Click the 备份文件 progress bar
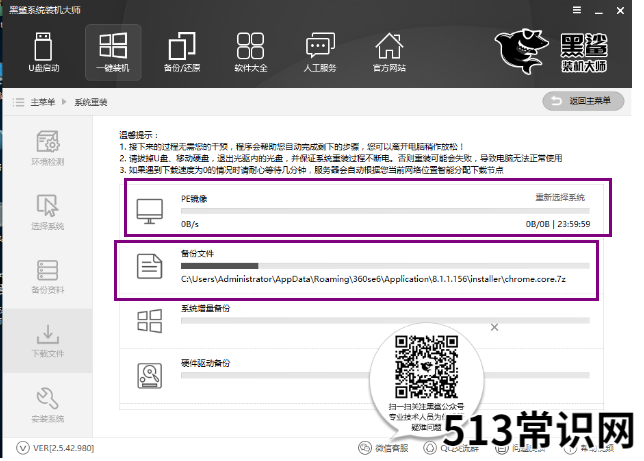Image resolution: width=644 pixels, height=461 pixels. [x=385, y=266]
